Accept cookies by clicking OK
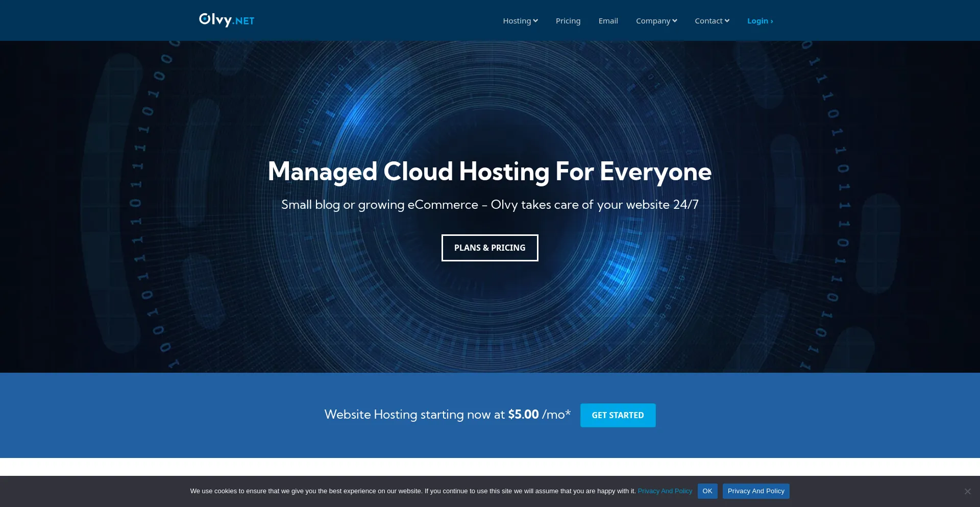This screenshot has height=507, width=980. pyautogui.click(x=707, y=491)
